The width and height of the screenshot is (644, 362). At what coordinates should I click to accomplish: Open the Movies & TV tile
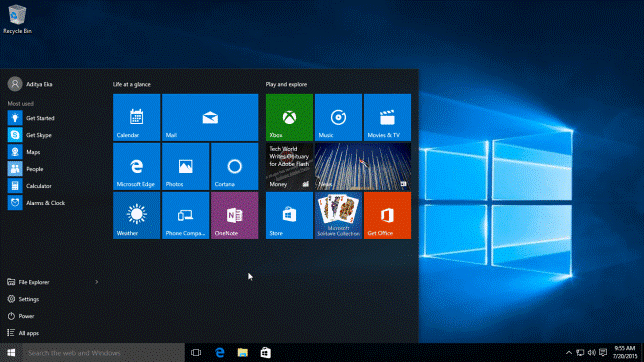tap(387, 118)
